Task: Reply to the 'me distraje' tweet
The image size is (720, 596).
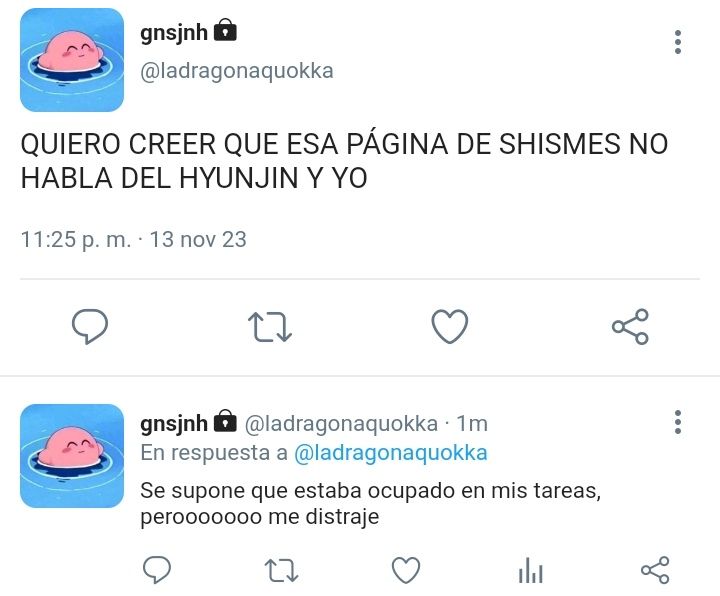Action: tap(157, 570)
